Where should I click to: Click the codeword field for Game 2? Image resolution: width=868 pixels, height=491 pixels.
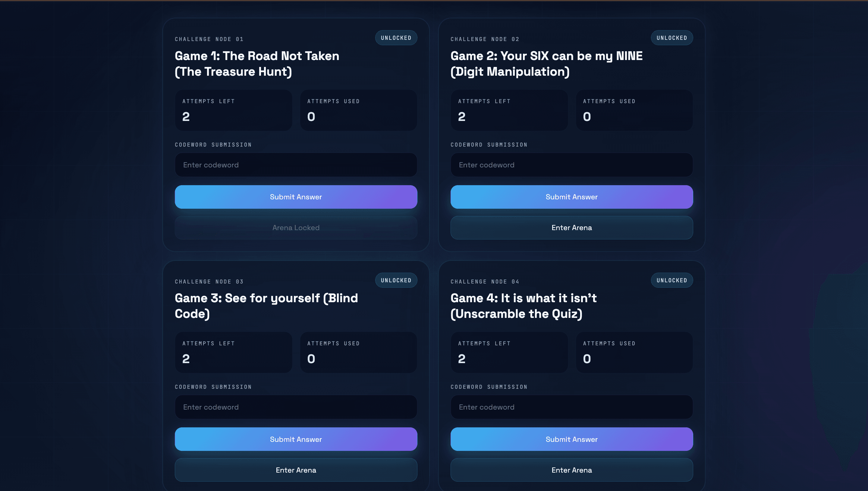coord(571,165)
